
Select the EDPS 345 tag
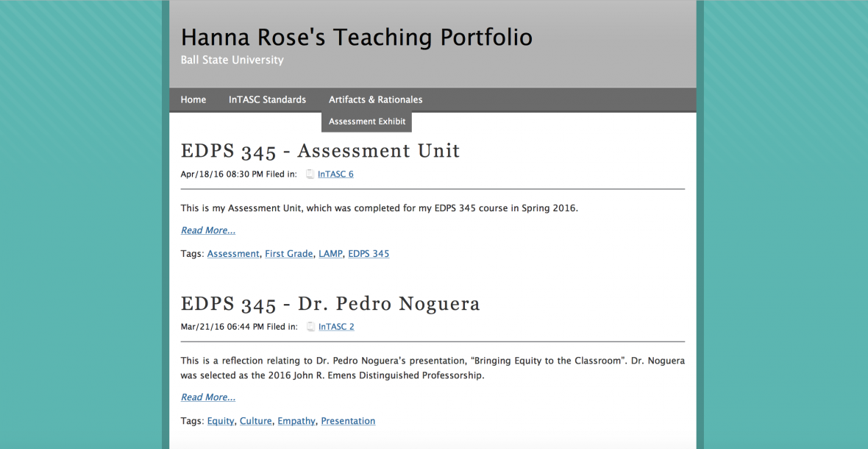coord(369,254)
